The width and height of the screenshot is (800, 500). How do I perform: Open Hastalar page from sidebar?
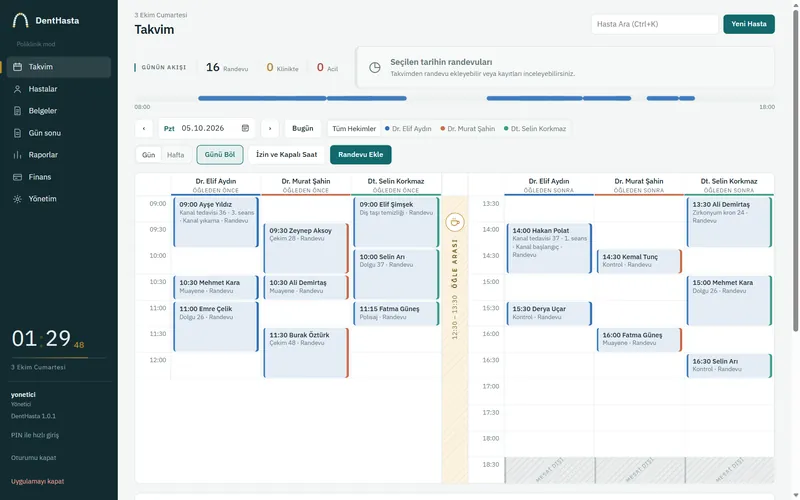59,89
